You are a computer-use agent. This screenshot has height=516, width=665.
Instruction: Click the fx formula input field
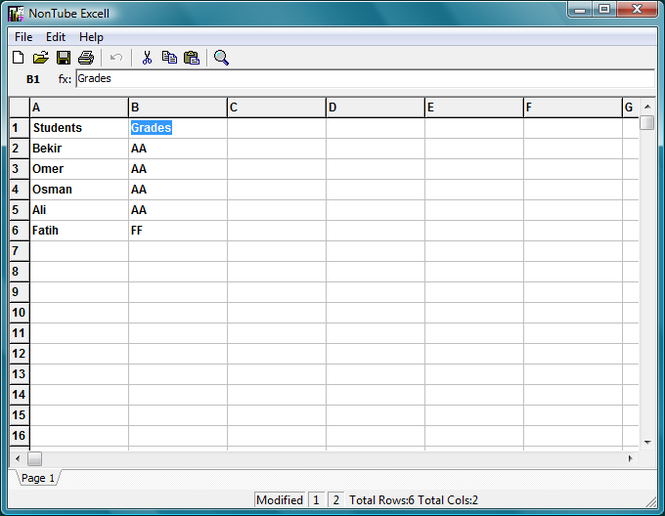pos(365,79)
